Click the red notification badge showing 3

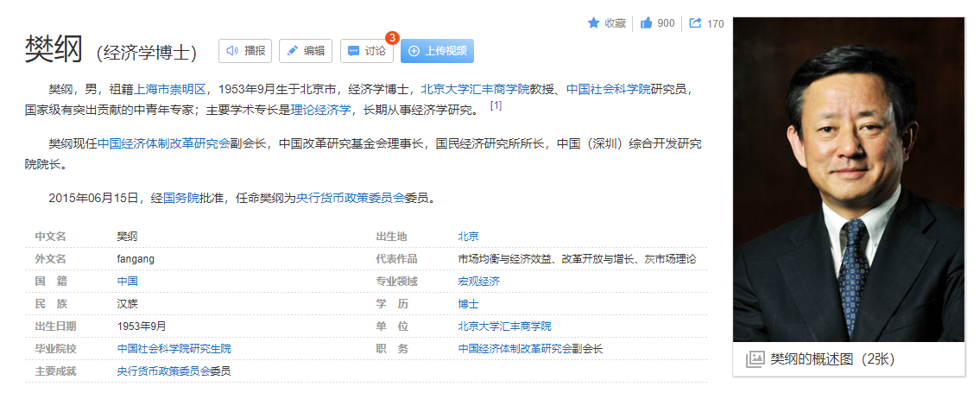[392, 38]
